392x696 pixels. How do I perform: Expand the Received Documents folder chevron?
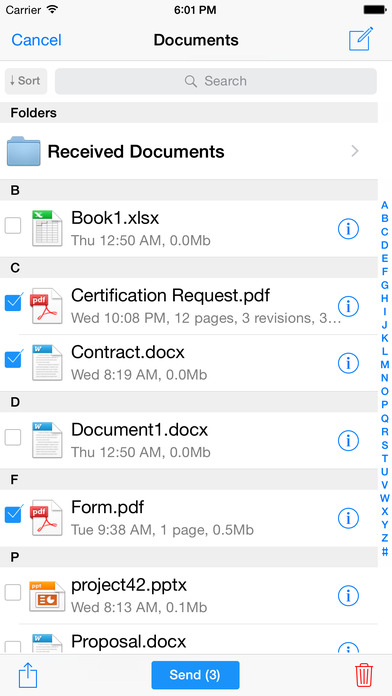355,151
